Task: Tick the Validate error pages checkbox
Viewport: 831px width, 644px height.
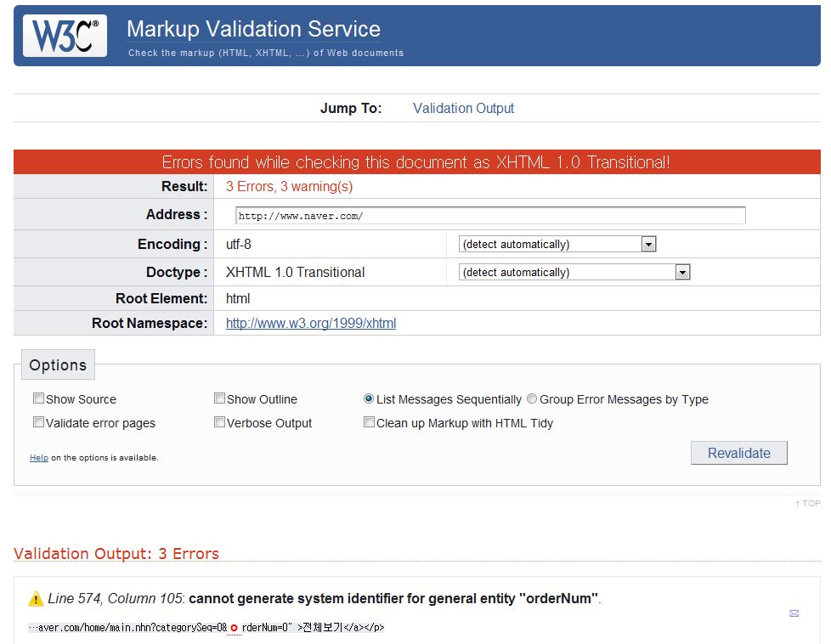Action: (38, 422)
